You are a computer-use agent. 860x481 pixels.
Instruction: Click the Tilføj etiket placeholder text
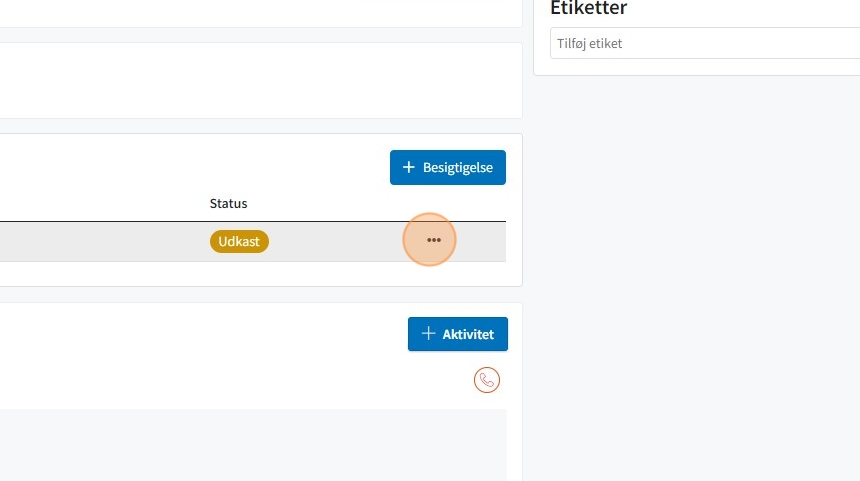point(590,43)
